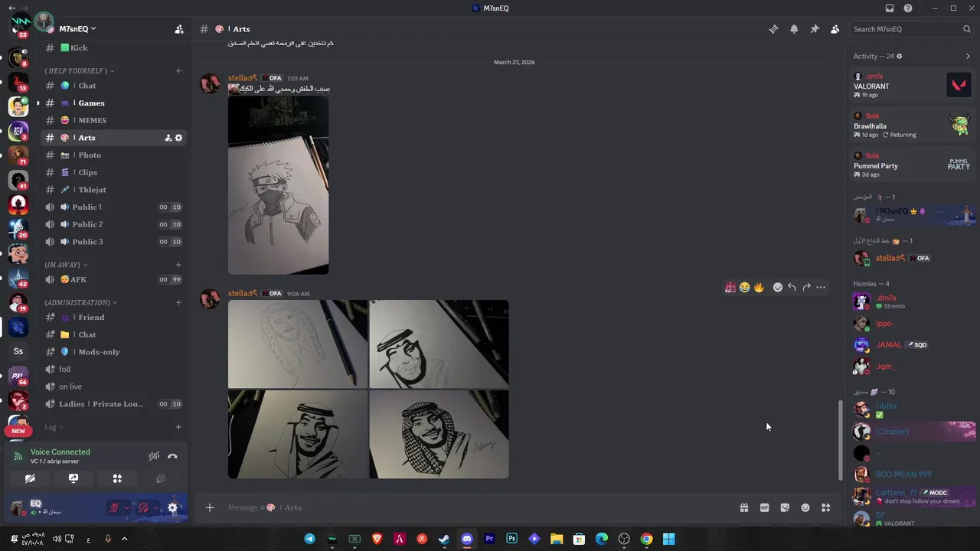Open invite people icon beside server name

[x=179, y=29]
